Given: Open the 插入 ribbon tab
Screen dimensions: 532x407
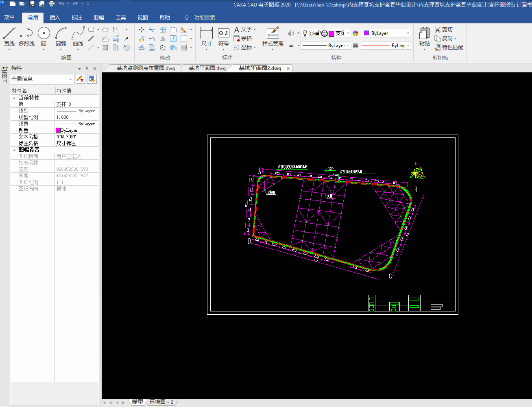Looking at the screenshot, I should [x=55, y=17].
